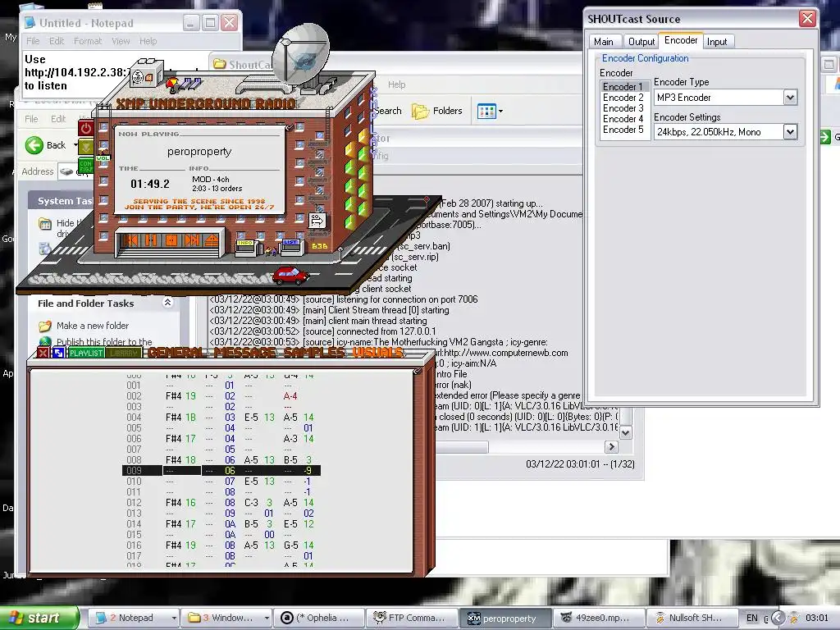Select pattern row 009 in visuals

(221, 470)
